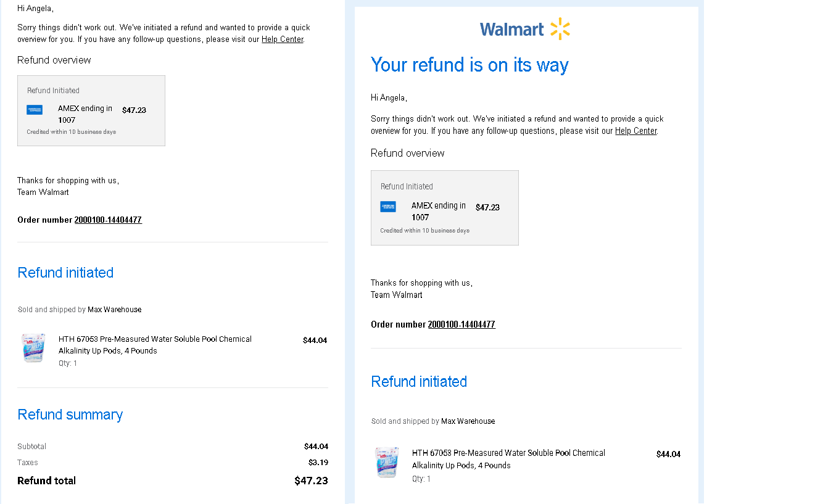Click the Taxes amount $3.19
Viewport: 815px width, 504px height.
coord(318,462)
